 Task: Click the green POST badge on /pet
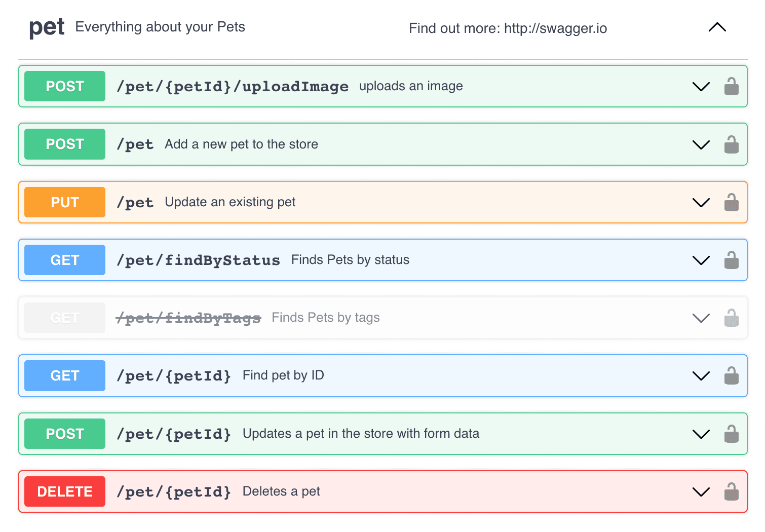pyautogui.click(x=64, y=144)
